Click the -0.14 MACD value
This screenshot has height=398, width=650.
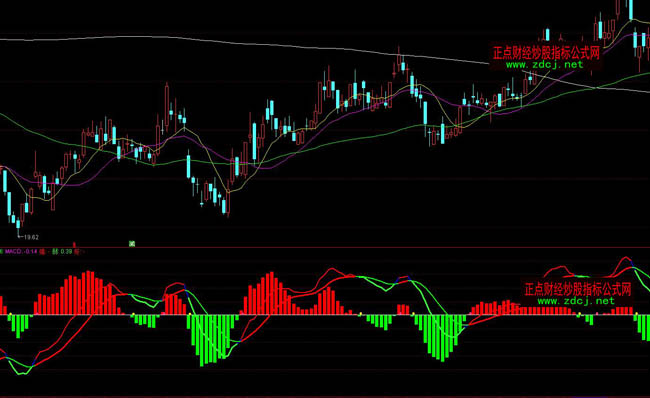pos(31,251)
